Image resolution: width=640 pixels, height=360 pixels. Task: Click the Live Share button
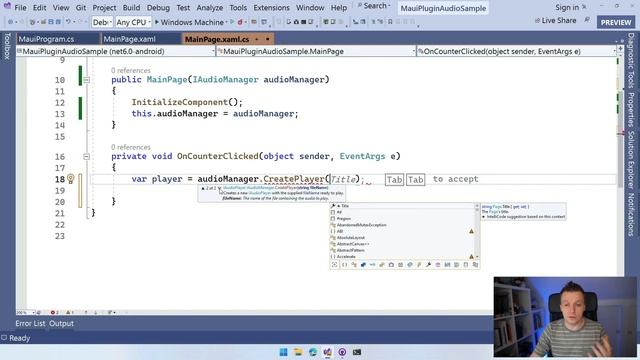coord(556,20)
